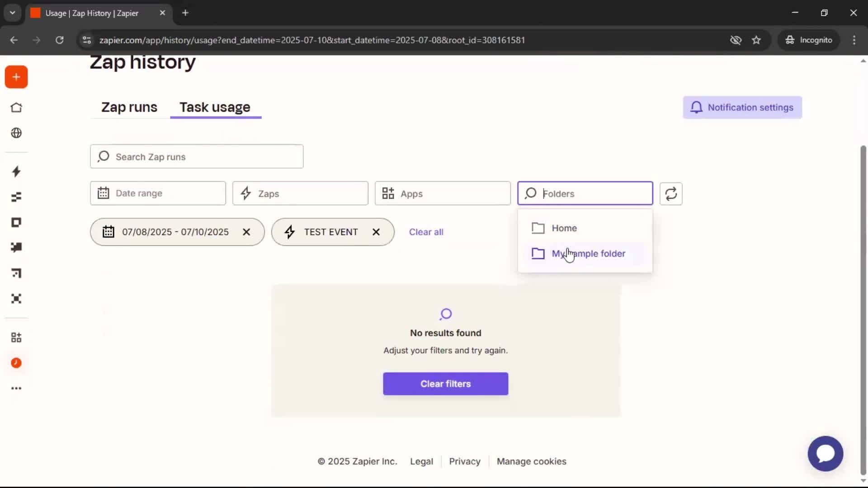Open the Legal footer link
The width and height of the screenshot is (868, 488).
point(421,461)
